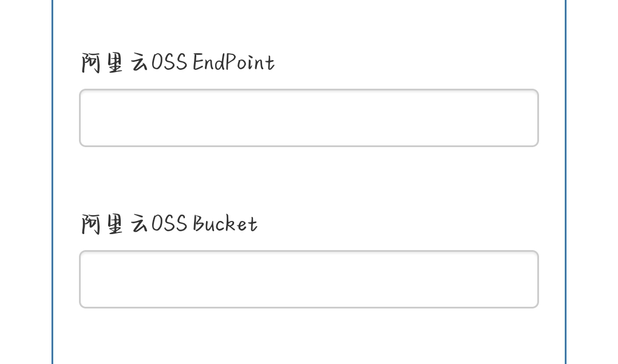618x364 pixels.
Task: Place the cursor in the EndPoint field
Action: tap(308, 118)
